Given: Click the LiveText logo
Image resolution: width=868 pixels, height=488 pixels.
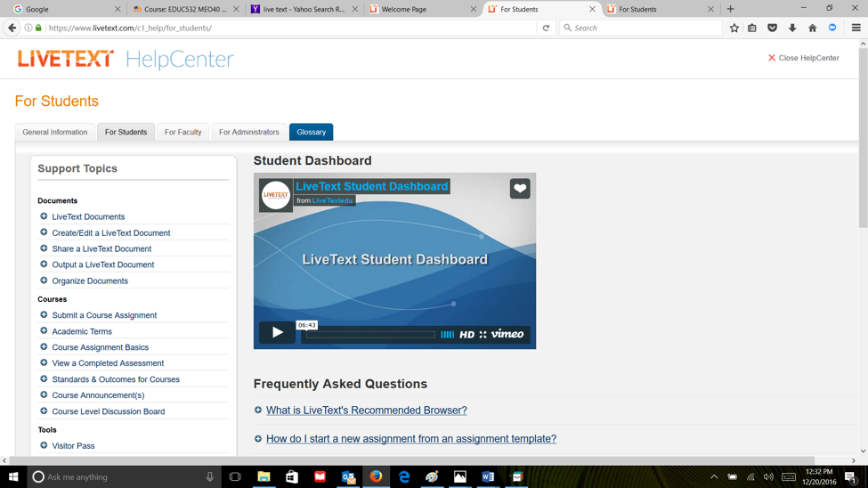Looking at the screenshot, I should (66, 59).
